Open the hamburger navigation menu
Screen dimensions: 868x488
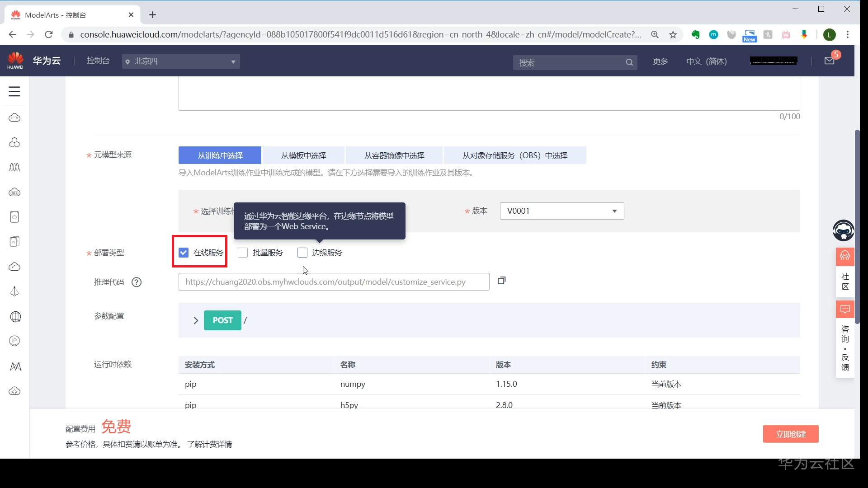(x=14, y=91)
